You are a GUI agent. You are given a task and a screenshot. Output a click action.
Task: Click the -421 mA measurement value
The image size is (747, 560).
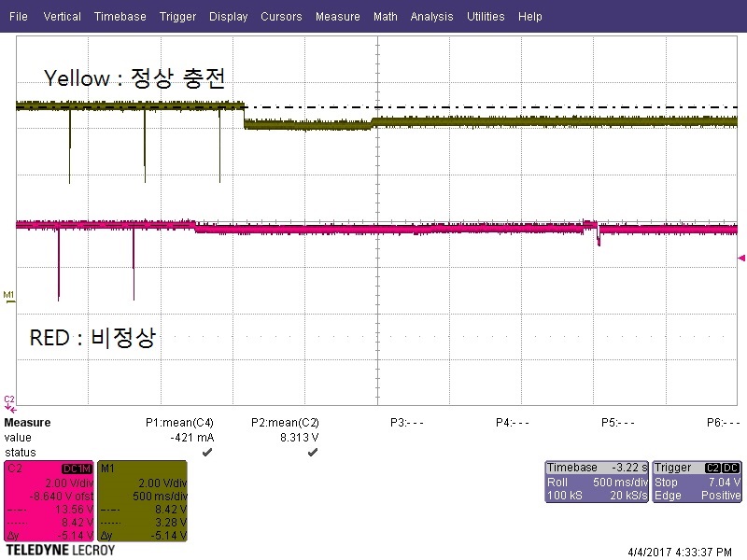coord(192,437)
